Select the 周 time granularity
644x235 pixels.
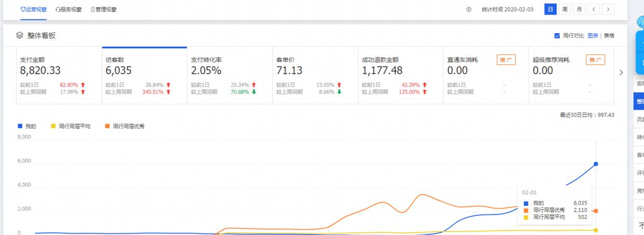565,9
